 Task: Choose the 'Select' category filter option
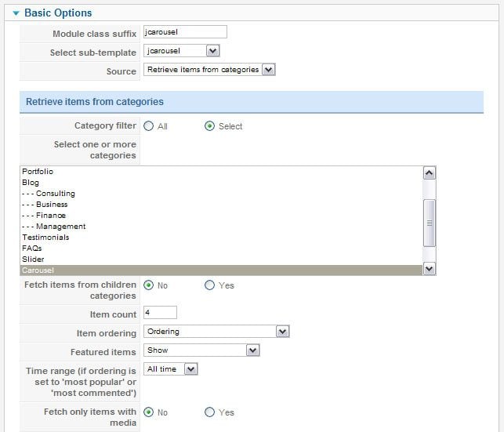pos(209,126)
